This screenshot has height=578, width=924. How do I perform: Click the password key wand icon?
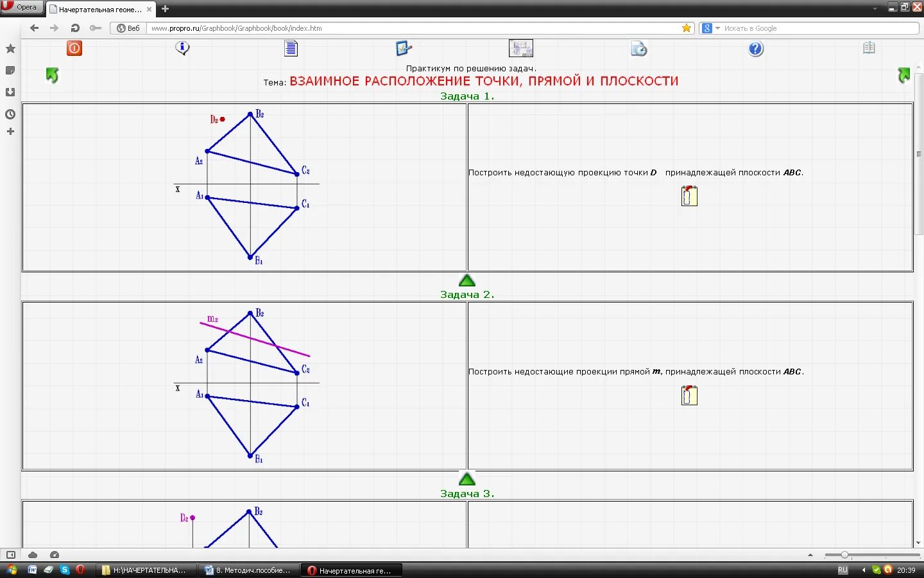(96, 28)
